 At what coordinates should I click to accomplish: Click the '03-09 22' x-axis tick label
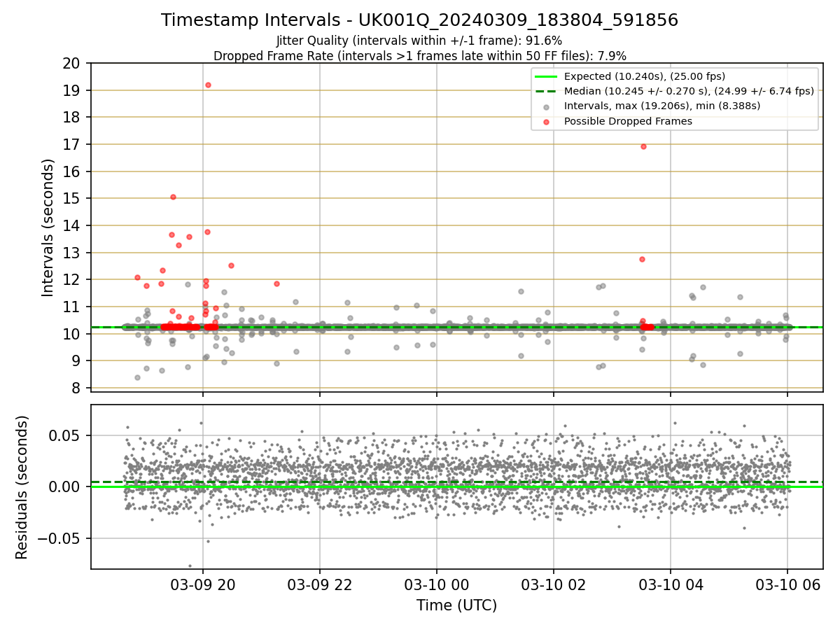320,584
